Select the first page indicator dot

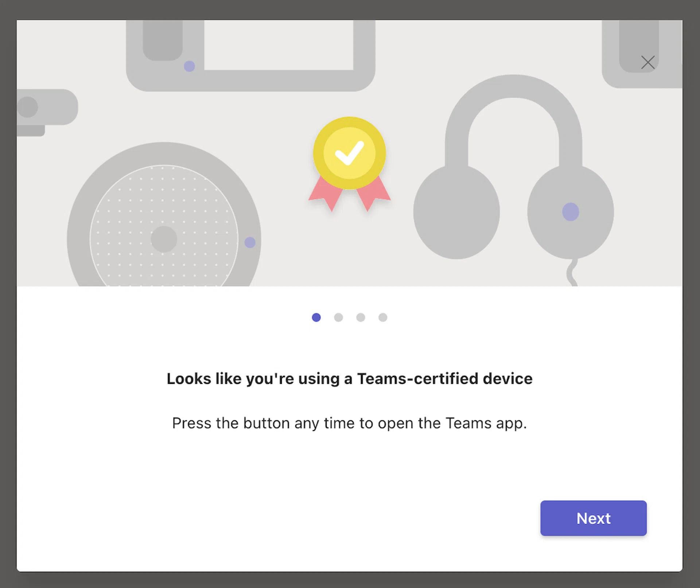pos(316,318)
